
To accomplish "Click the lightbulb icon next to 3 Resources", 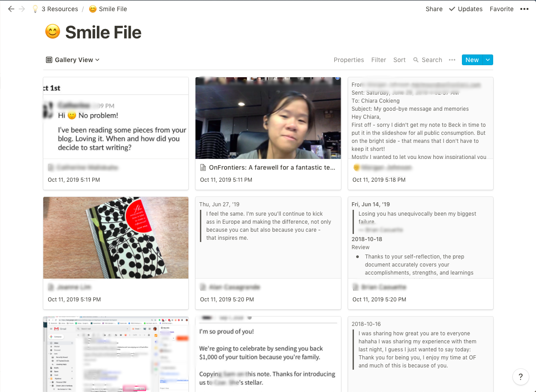I will click(35, 8).
